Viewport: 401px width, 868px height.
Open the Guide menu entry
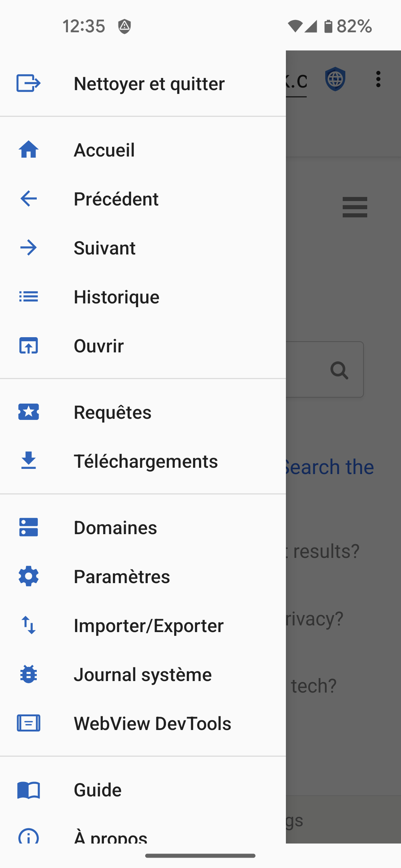click(x=98, y=790)
